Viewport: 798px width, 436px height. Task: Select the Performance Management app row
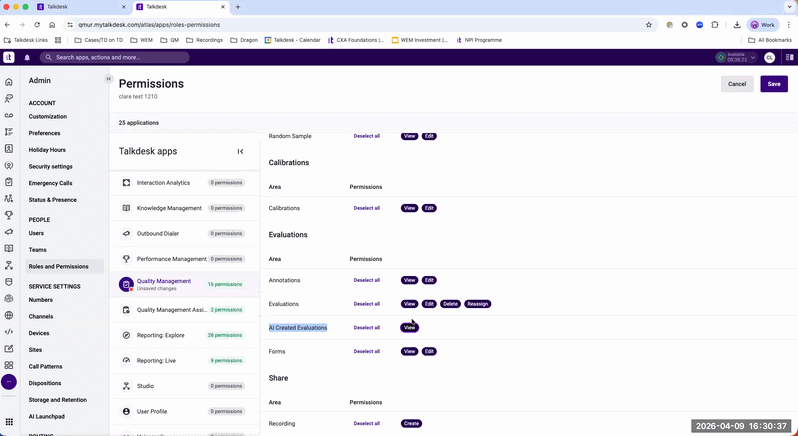coord(184,259)
